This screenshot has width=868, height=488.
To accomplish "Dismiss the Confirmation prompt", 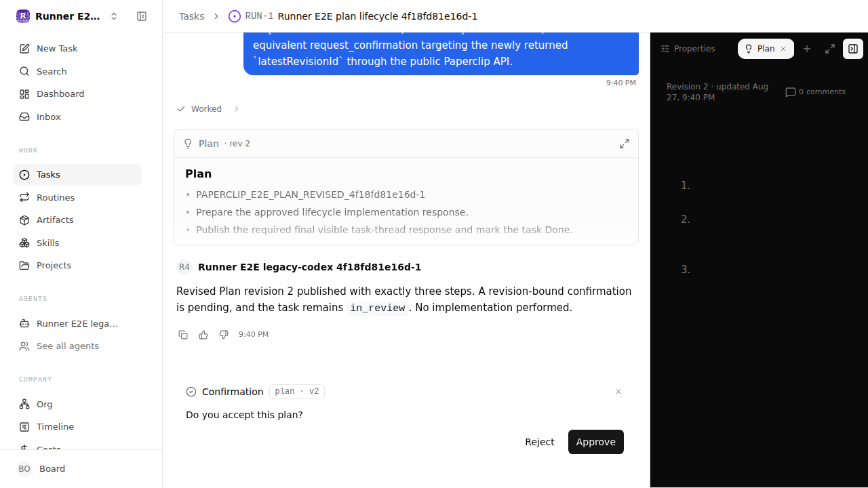I will 618,392.
